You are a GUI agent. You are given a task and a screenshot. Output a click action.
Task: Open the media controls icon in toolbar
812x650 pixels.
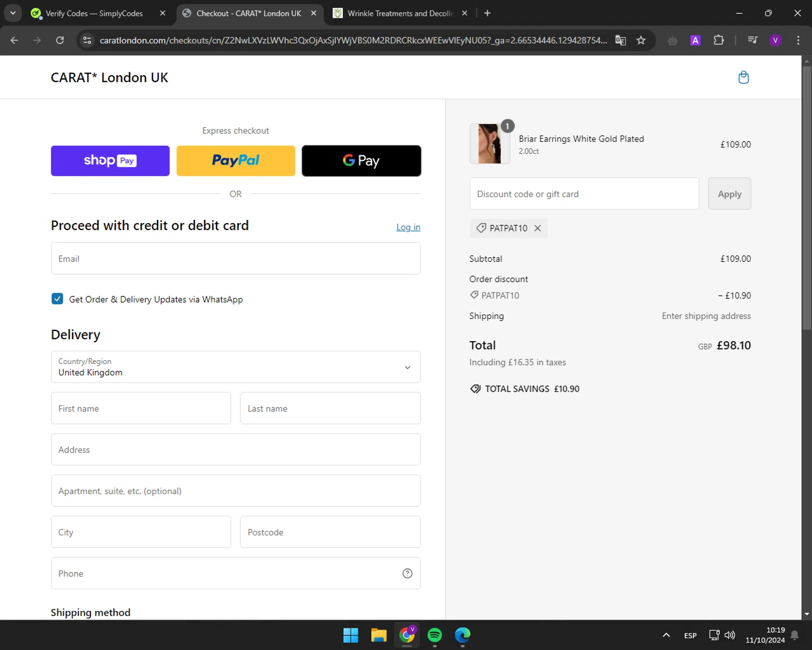coord(752,40)
